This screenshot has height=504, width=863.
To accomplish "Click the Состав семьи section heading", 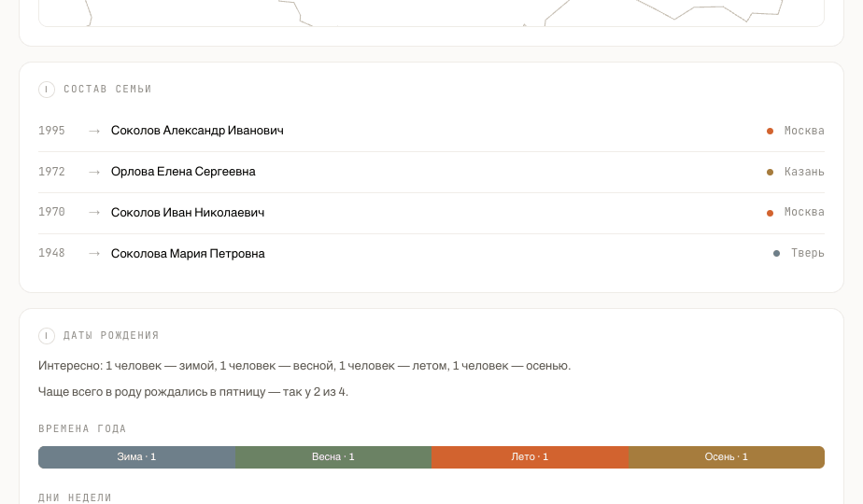I will (107, 90).
